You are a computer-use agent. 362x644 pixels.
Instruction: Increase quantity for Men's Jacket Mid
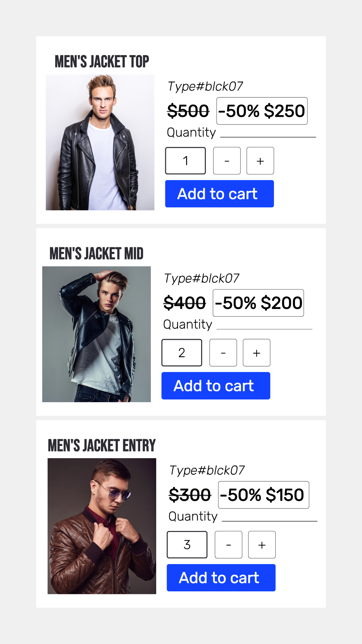[256, 353]
